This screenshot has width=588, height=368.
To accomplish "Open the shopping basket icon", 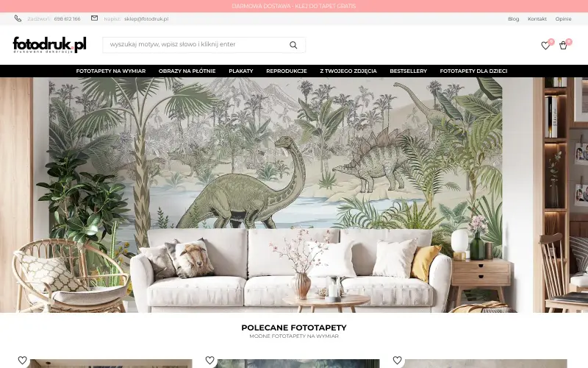I will (563, 46).
